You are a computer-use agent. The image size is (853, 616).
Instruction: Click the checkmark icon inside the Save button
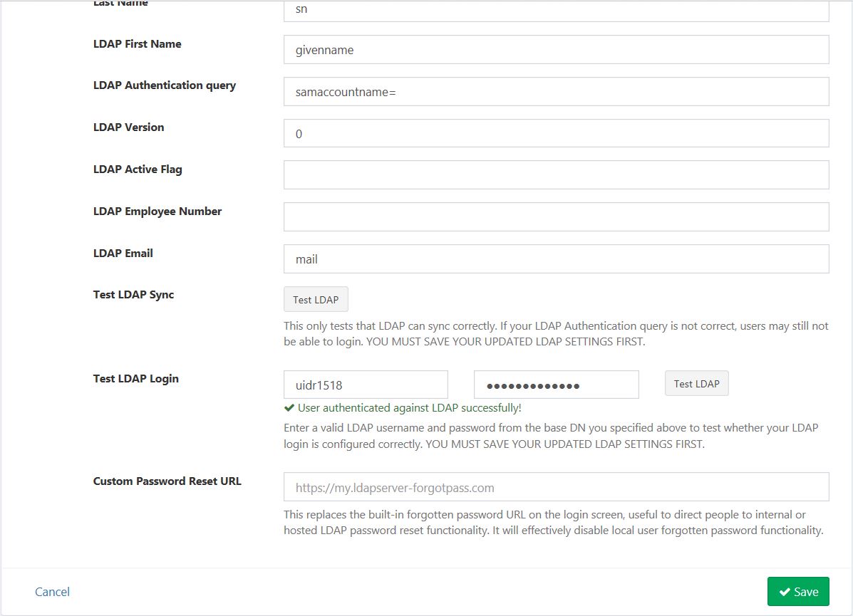(787, 591)
